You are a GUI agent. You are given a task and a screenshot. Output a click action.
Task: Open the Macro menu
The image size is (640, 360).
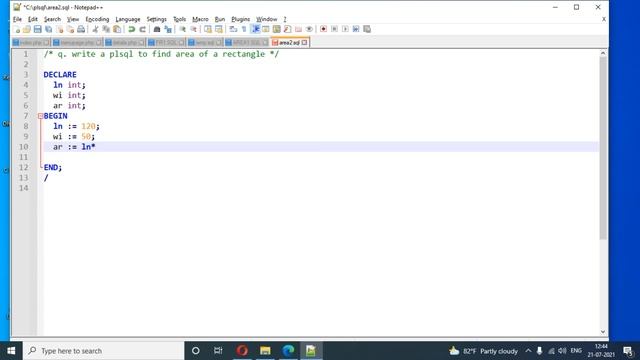coord(200,19)
